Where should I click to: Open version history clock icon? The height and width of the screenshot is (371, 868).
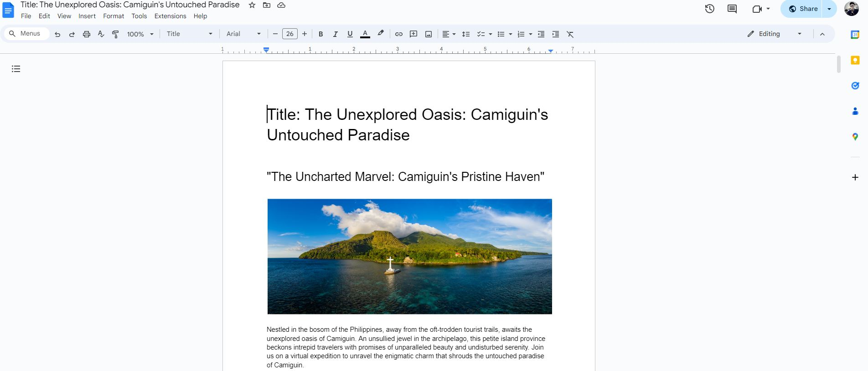(709, 9)
